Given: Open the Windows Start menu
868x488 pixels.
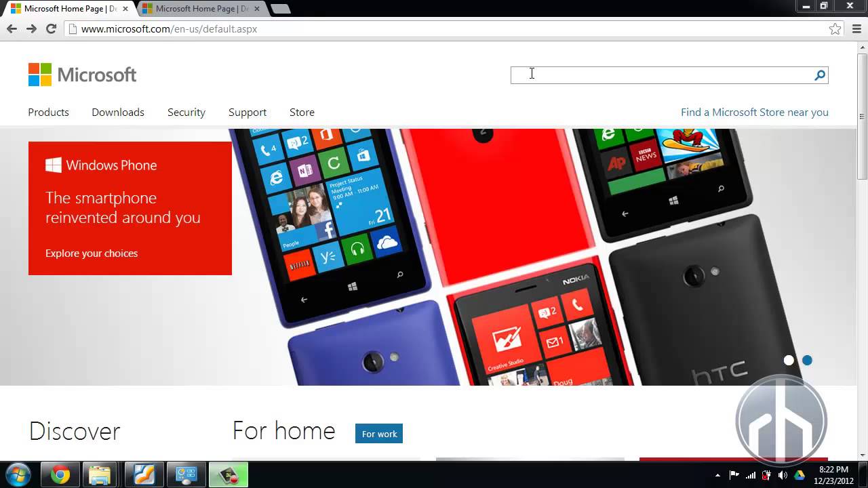Looking at the screenshot, I should point(17,474).
